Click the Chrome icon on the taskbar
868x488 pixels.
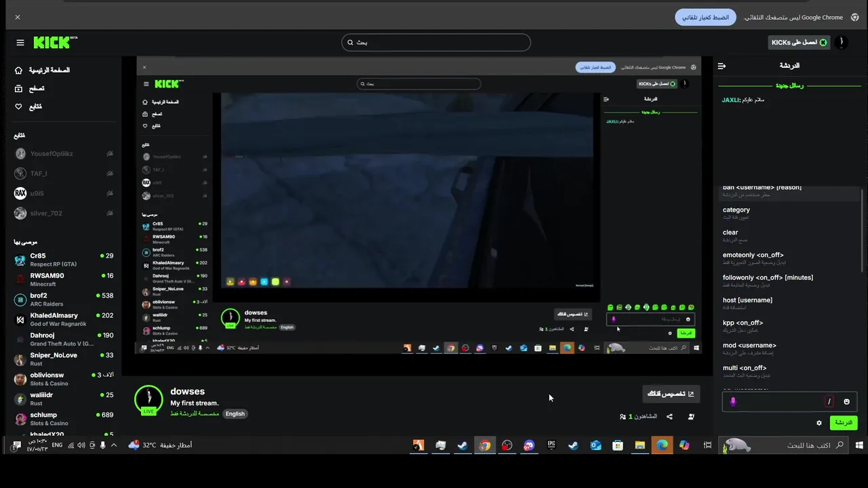(x=484, y=445)
